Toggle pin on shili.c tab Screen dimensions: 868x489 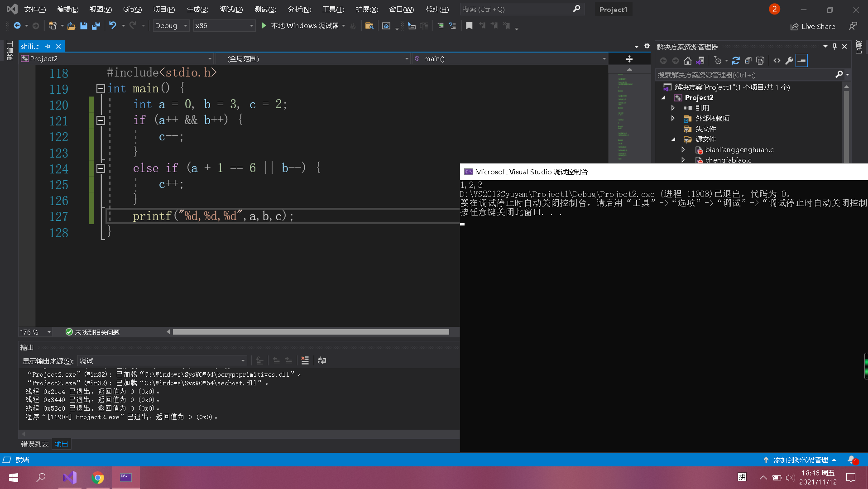pyautogui.click(x=48, y=46)
